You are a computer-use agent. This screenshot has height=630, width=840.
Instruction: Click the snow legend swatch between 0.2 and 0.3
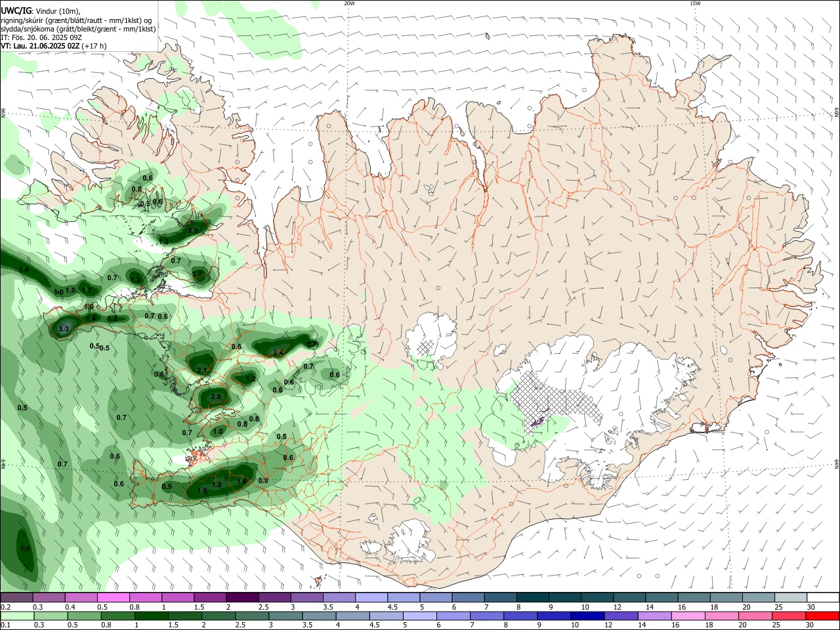tap(16, 598)
